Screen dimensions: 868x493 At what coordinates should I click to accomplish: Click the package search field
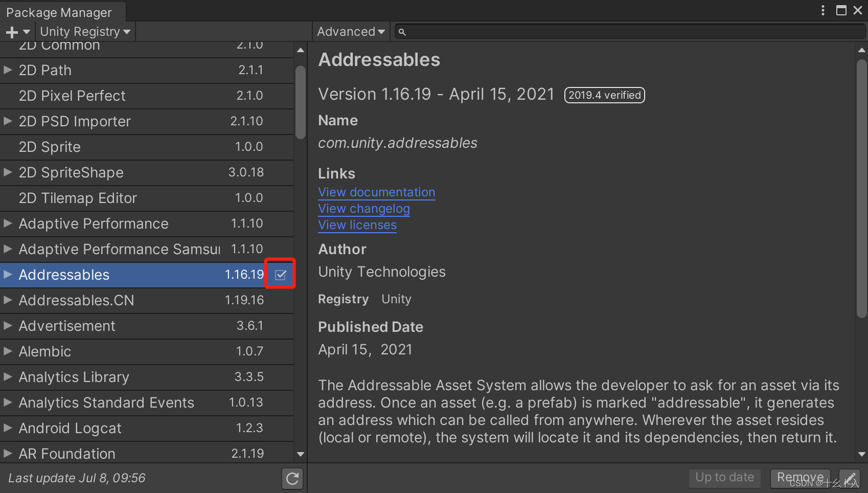631,32
